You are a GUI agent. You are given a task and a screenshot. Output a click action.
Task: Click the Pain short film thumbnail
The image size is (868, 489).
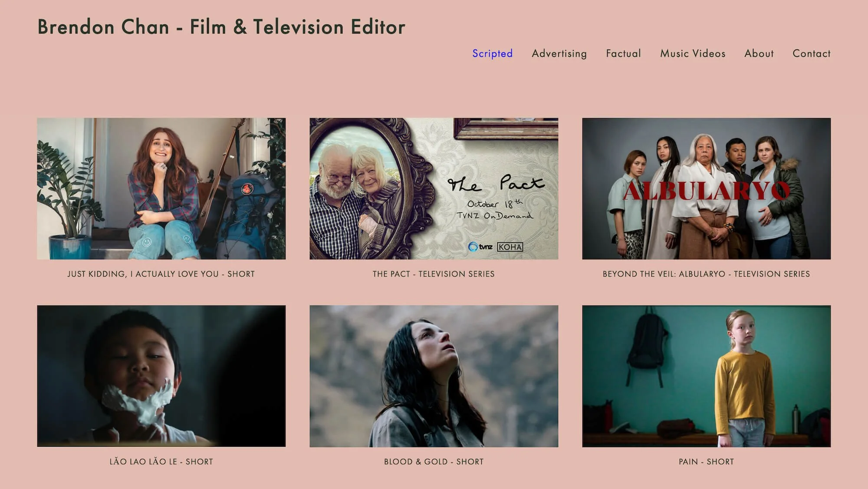(706, 376)
